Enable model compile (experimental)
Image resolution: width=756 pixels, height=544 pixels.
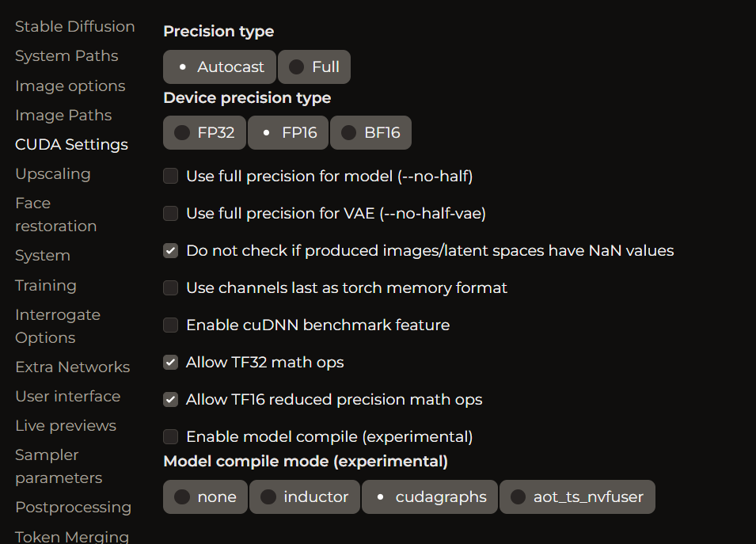(x=170, y=436)
